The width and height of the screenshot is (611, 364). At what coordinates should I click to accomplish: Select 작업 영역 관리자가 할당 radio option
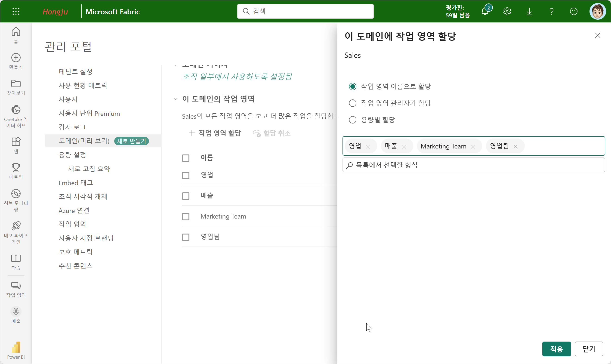(x=352, y=103)
